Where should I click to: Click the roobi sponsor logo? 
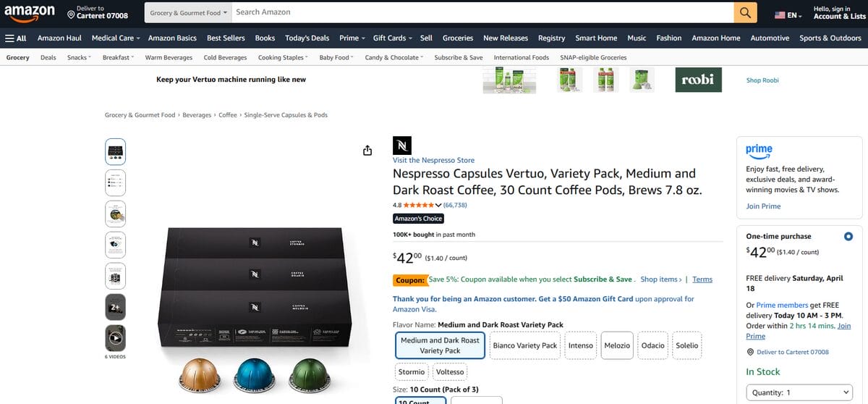698,80
